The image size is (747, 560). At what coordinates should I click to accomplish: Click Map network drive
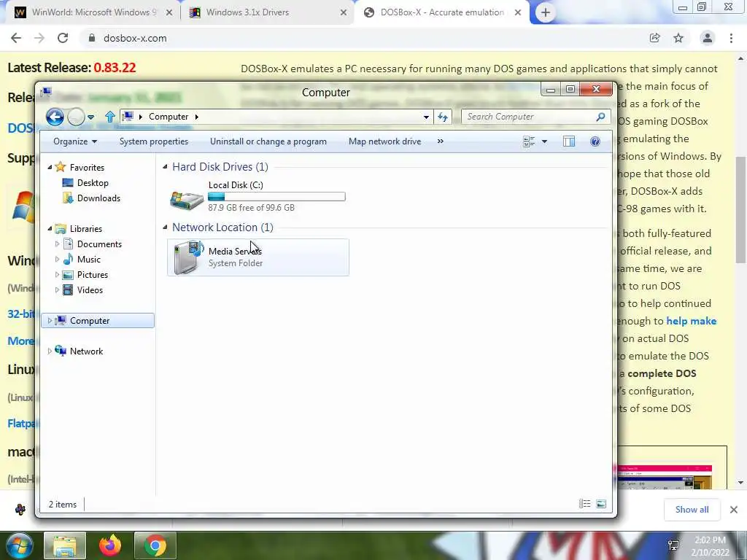click(385, 141)
